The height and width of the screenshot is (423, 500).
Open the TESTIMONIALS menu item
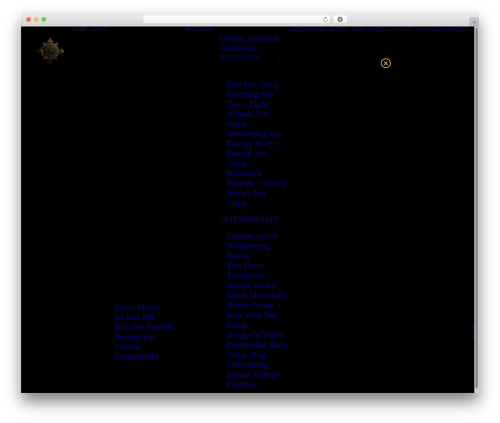[x=308, y=29]
